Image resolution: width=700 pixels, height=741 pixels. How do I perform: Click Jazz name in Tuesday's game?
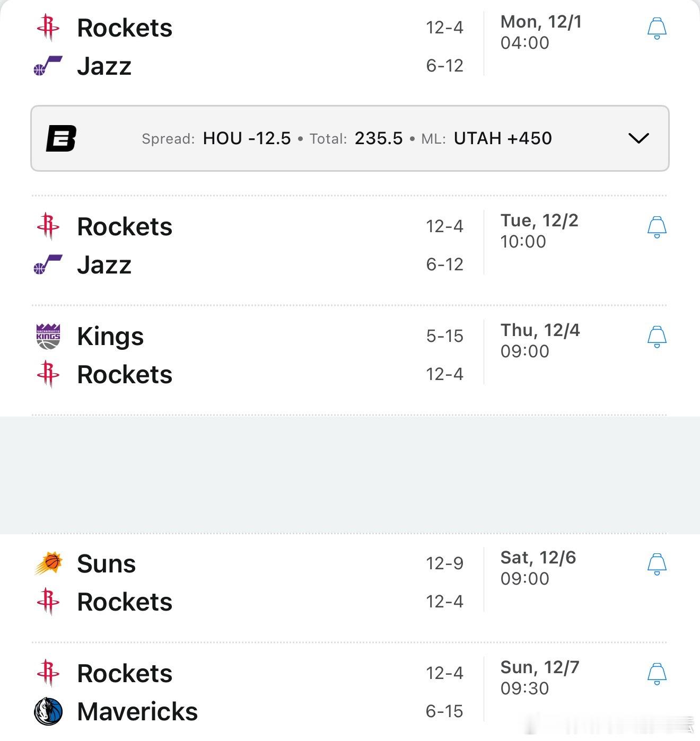[104, 264]
